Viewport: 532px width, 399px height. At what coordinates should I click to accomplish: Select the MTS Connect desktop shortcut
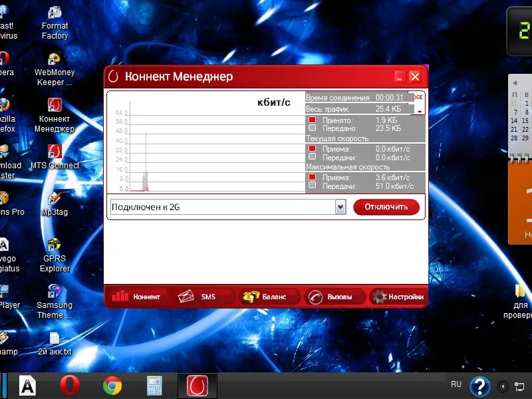pyautogui.click(x=55, y=157)
